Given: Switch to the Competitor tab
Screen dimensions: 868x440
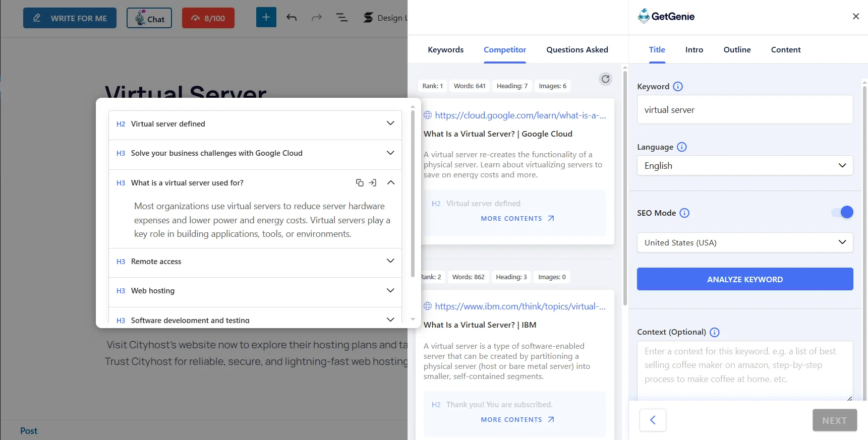Looking at the screenshot, I should pyautogui.click(x=505, y=49).
